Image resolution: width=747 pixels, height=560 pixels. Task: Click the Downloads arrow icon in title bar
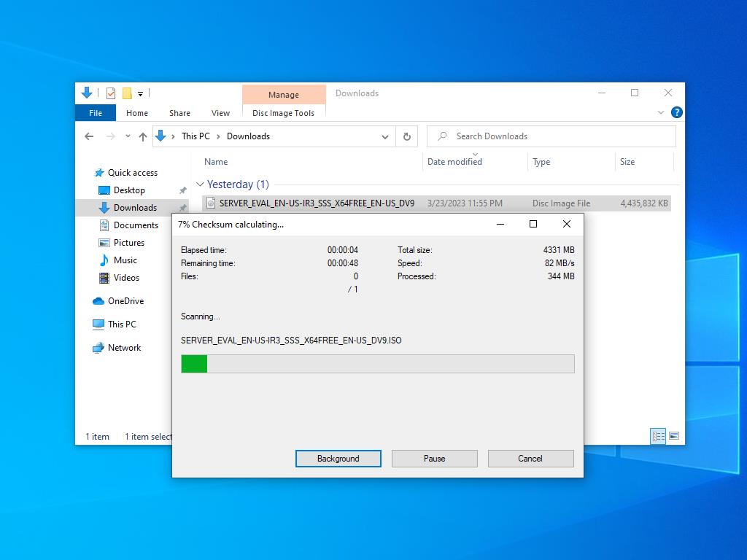(87, 93)
